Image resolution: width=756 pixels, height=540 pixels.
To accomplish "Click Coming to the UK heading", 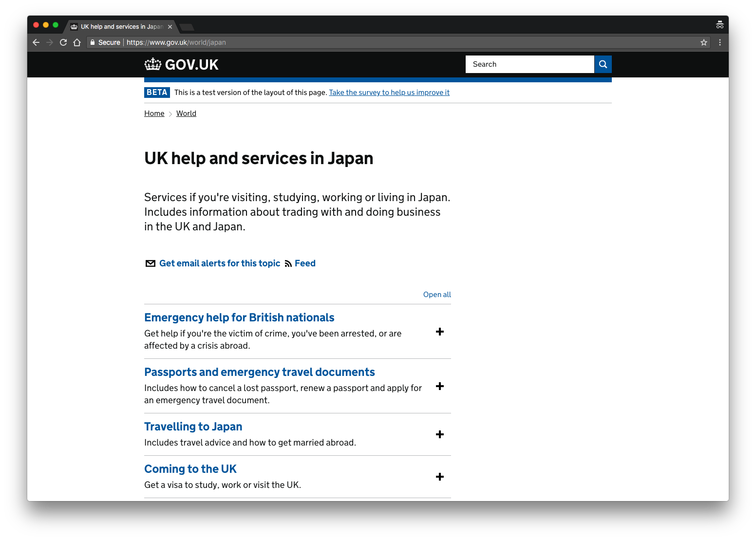I will click(190, 469).
